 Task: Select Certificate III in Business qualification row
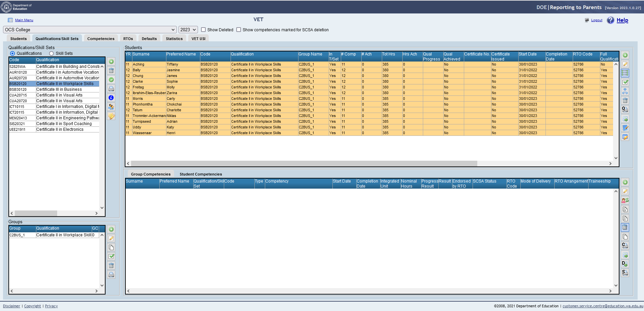click(x=59, y=89)
